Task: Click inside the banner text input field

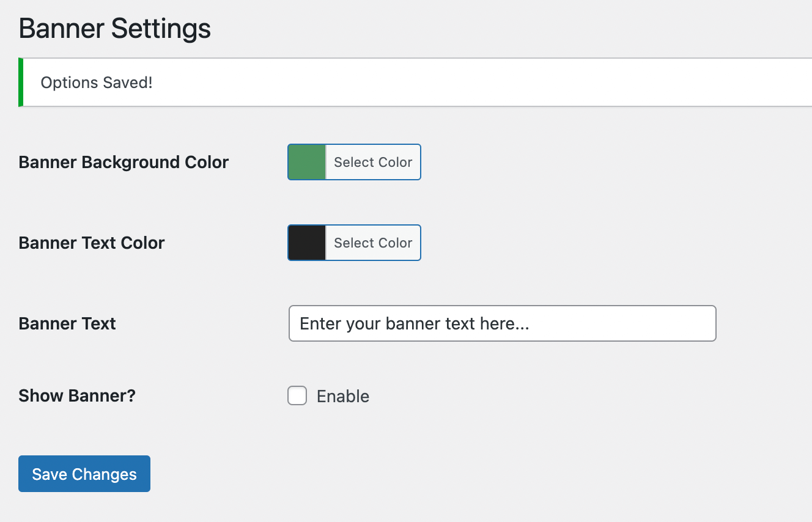Action: pyautogui.click(x=501, y=323)
